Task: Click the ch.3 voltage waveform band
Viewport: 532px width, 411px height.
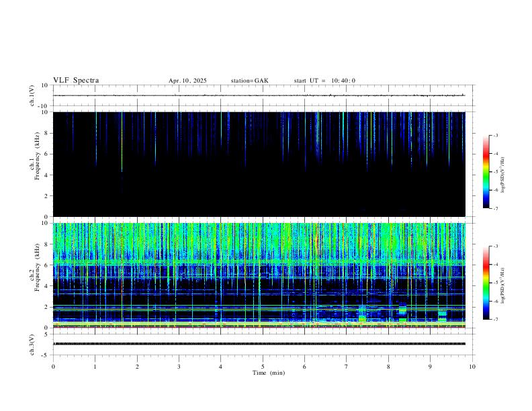Action: (259, 344)
